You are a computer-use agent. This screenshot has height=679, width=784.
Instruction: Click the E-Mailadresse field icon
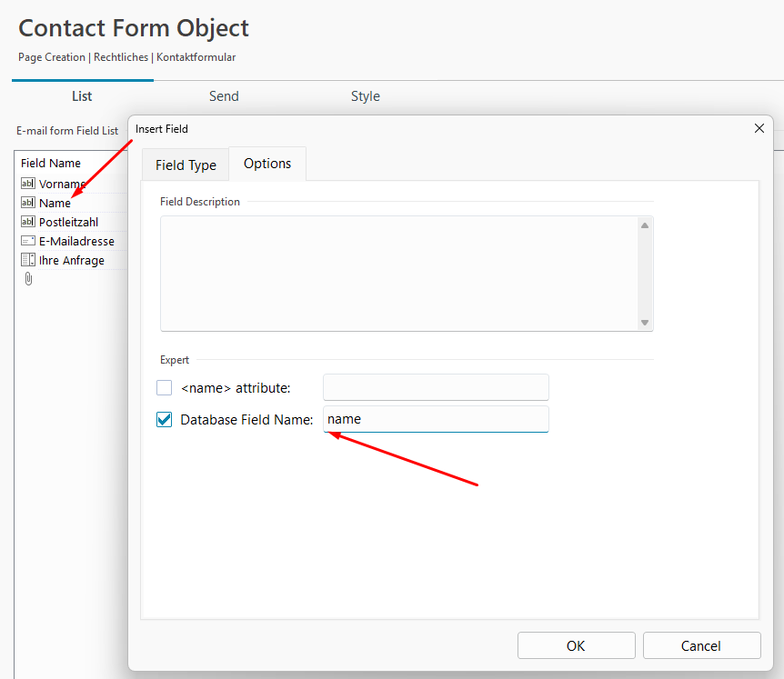(27, 241)
